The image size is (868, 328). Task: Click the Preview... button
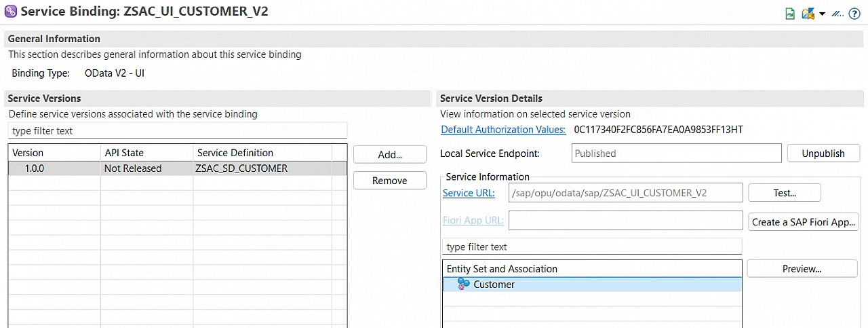pyautogui.click(x=802, y=268)
